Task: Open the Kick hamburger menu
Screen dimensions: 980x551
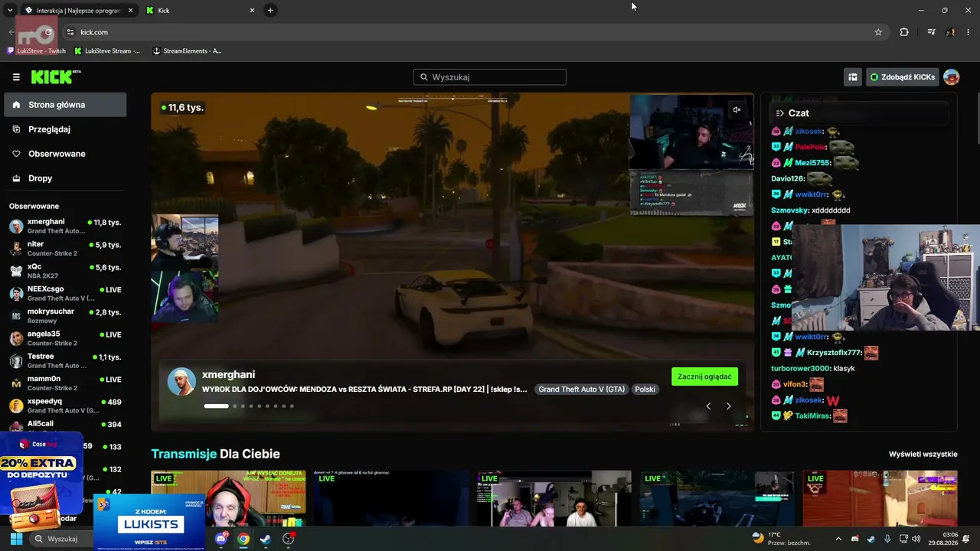Action: pyautogui.click(x=16, y=77)
